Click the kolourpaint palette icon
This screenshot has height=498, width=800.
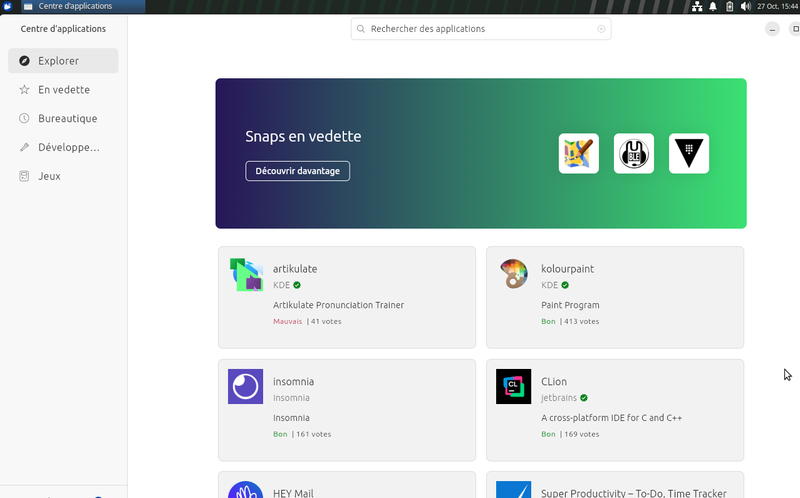(x=514, y=274)
